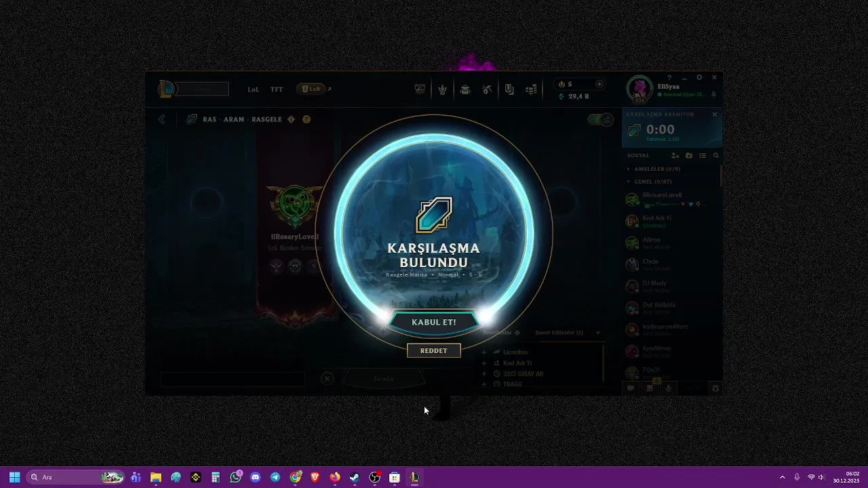Click the lobby chat input field
This screenshot has width=868, height=488.
pyautogui.click(x=233, y=379)
